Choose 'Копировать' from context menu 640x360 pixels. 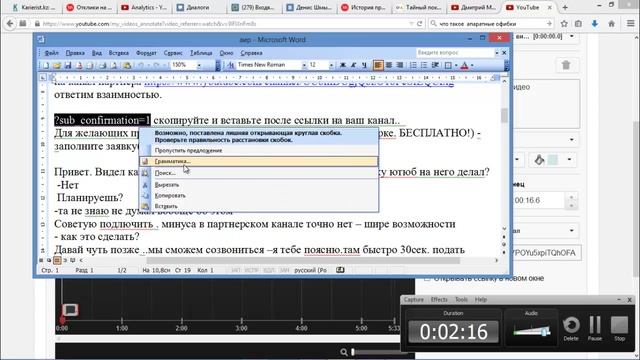pyautogui.click(x=259, y=196)
